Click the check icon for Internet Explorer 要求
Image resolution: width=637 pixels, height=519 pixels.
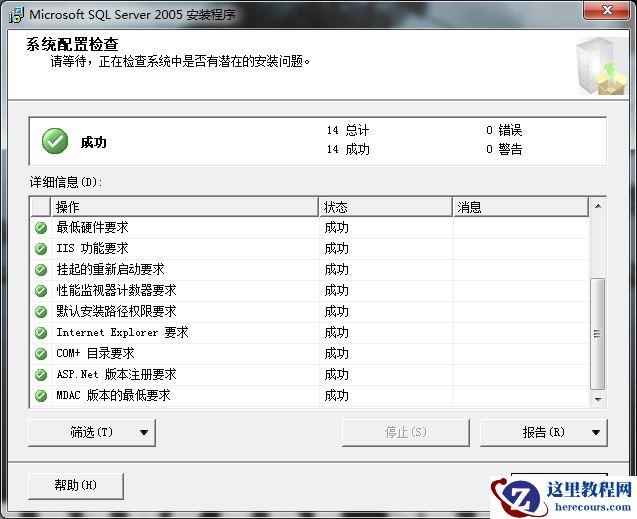pyautogui.click(x=41, y=333)
